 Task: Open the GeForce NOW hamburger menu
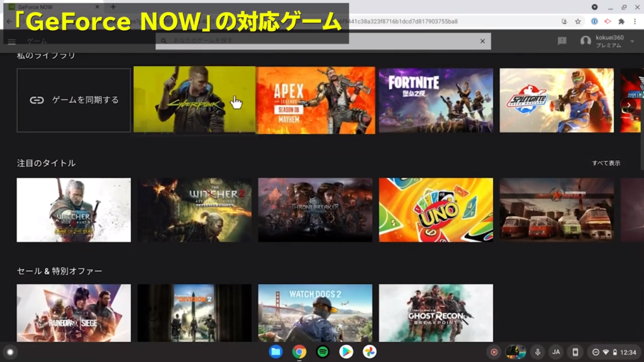11,41
